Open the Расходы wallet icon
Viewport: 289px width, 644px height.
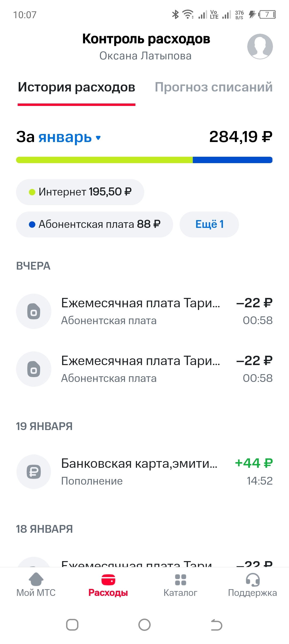pos(108,580)
